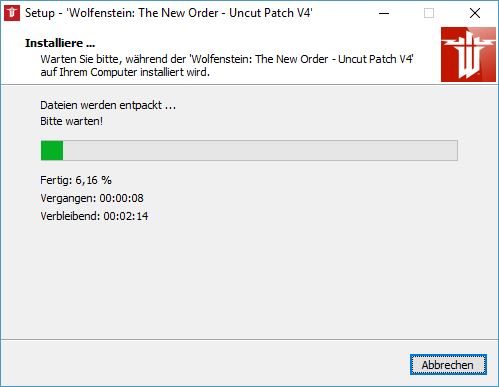499x387 pixels.
Task: Click the 'Verbleibend: 00:02:14' remaining time label
Action: click(x=94, y=216)
